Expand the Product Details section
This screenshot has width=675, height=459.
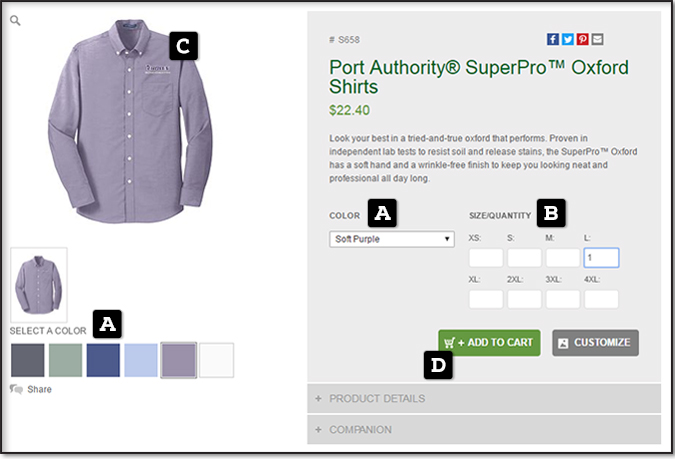click(484, 398)
